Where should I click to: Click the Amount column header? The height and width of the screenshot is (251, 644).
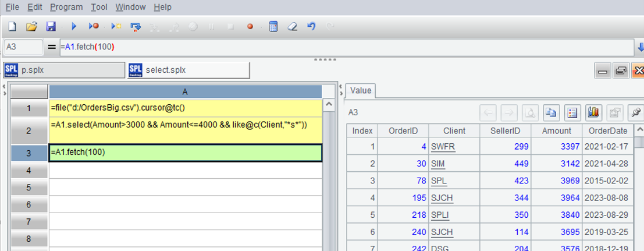coord(557,130)
